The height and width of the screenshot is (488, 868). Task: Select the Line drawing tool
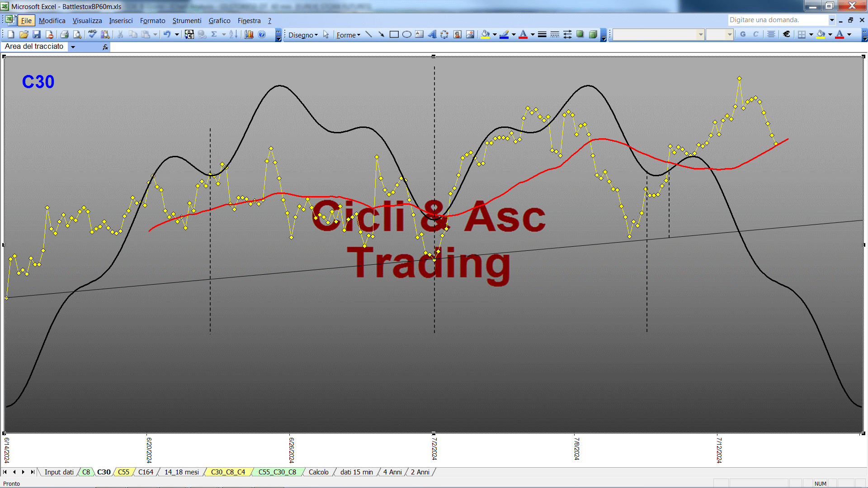pos(368,34)
